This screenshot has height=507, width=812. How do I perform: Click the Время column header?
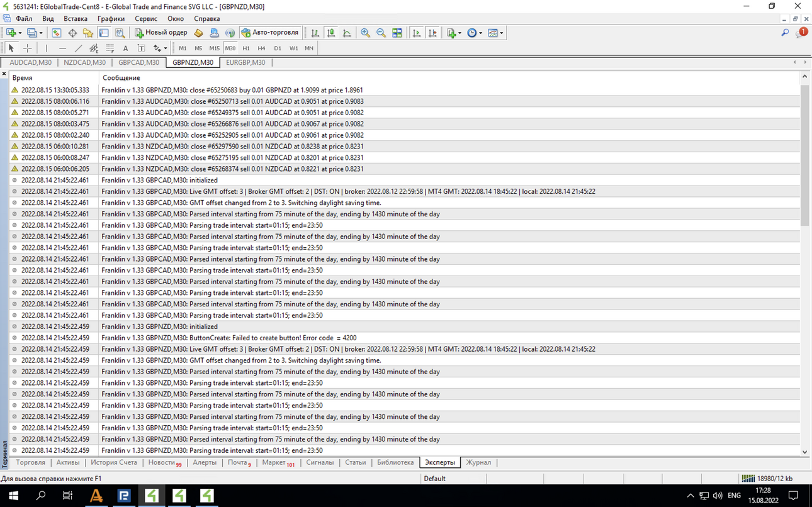54,78
